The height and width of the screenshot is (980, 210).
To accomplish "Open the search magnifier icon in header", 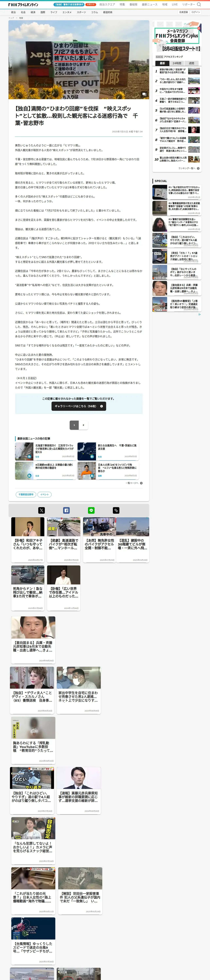I will (x=199, y=5).
